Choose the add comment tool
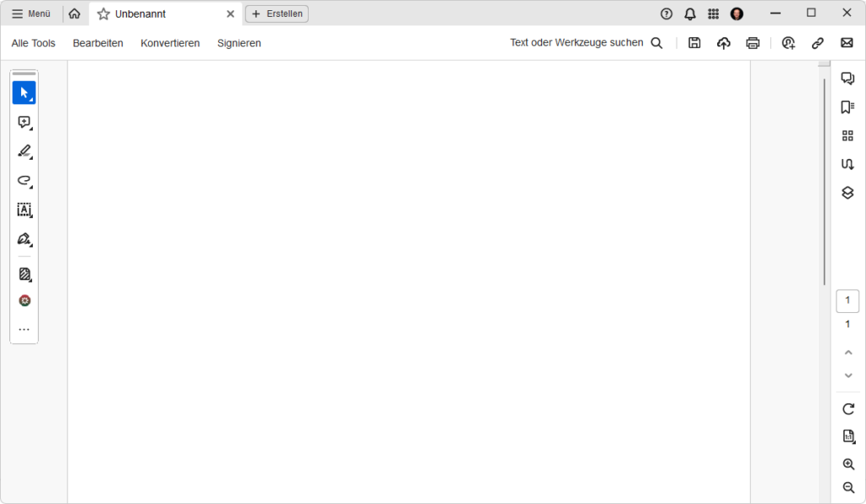Image resolution: width=866 pixels, height=504 pixels. pyautogui.click(x=24, y=122)
